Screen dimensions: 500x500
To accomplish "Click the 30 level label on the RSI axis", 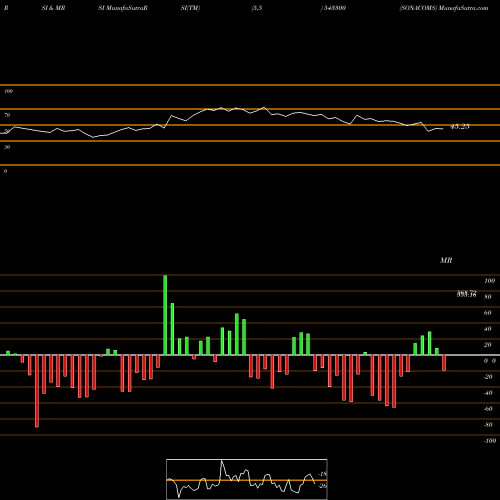I will tap(7, 147).
